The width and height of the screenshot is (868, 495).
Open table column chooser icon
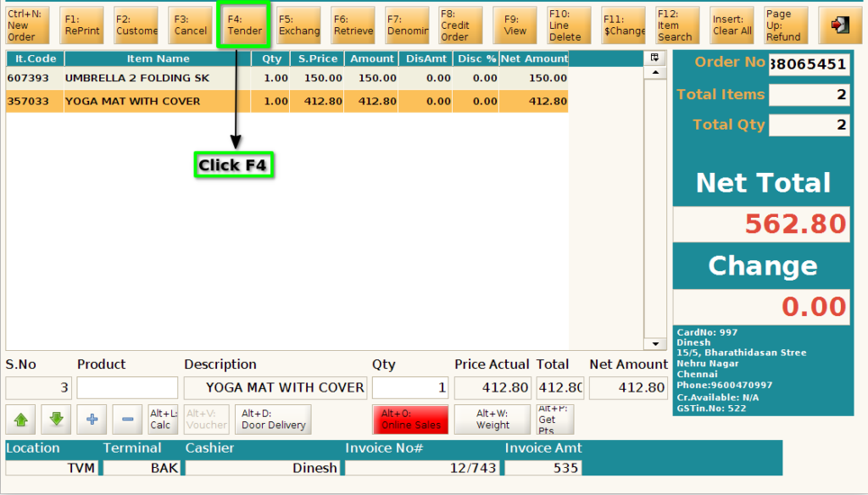[655, 58]
